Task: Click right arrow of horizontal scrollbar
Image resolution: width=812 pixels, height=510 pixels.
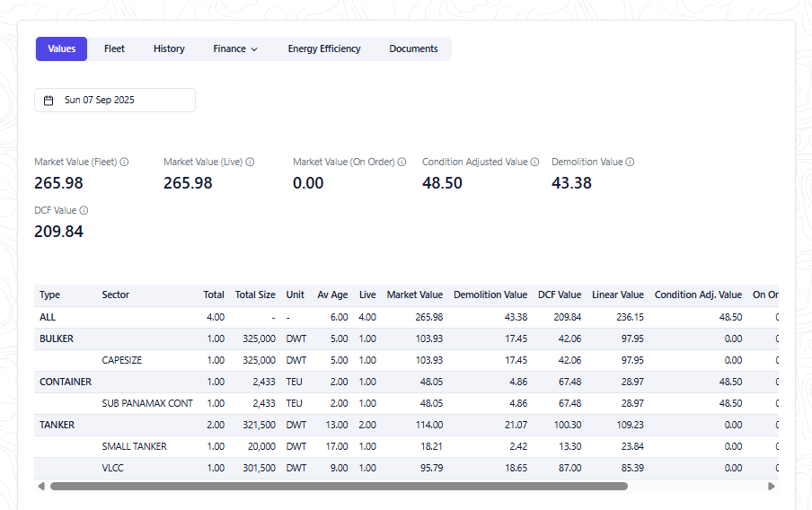Action: 771,486
